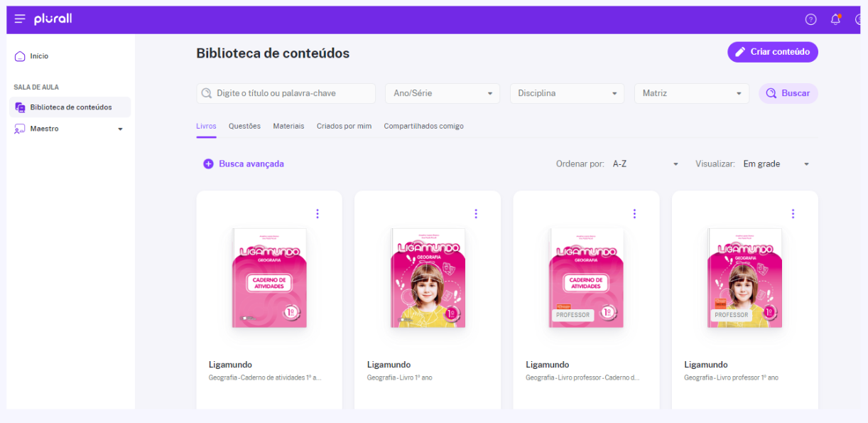
Task: Switch to the Criados por mim tab
Action: 344,126
